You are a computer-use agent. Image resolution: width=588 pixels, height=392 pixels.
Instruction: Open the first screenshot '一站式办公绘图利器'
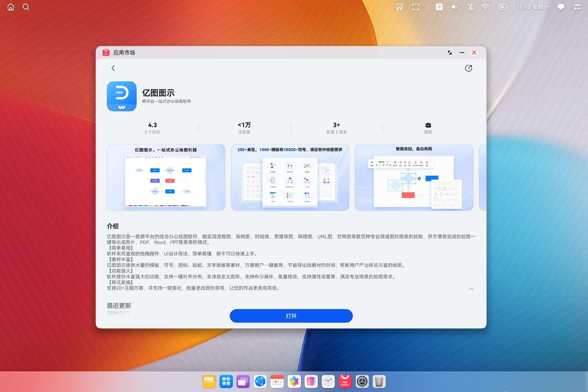pyautogui.click(x=166, y=177)
